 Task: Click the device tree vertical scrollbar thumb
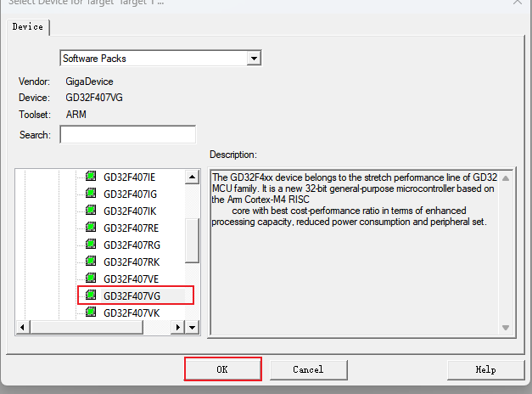[192, 240]
